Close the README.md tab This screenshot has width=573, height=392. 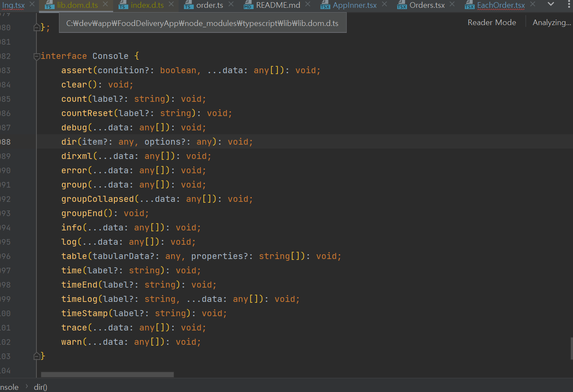(x=308, y=4)
